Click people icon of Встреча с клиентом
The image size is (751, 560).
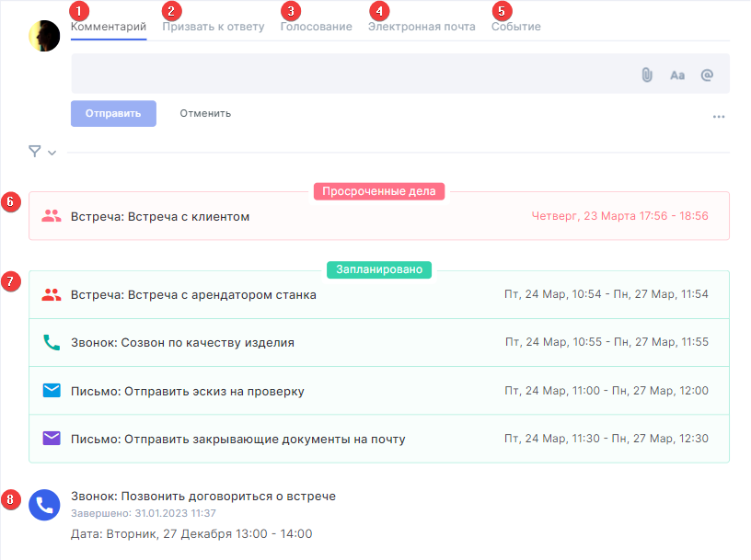click(x=52, y=216)
